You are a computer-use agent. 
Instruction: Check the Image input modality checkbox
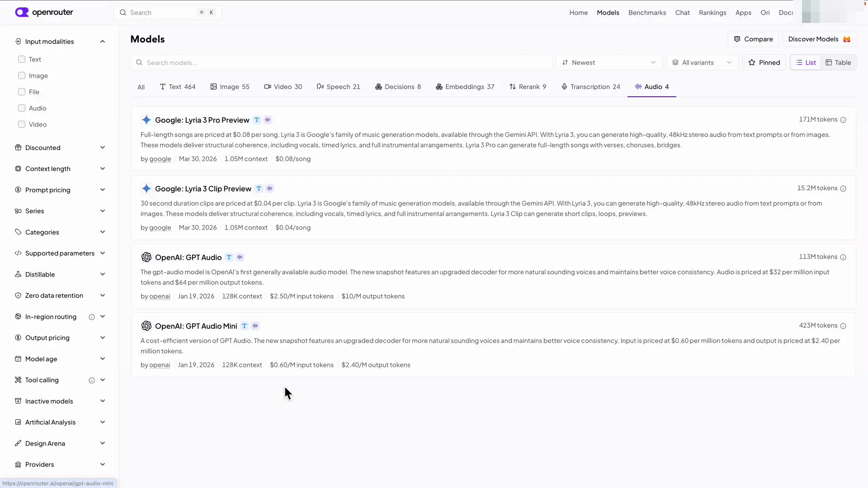[x=22, y=75]
